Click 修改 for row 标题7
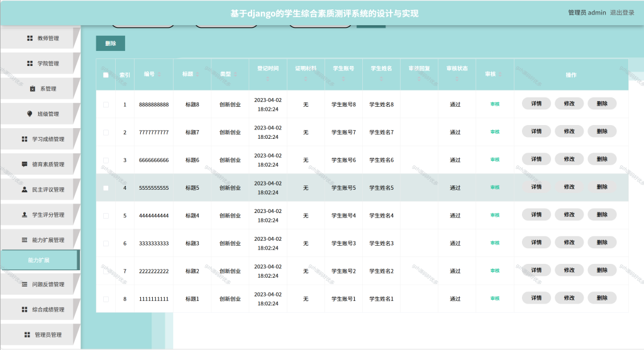Viewport: 644px width, 350px height. [569, 131]
